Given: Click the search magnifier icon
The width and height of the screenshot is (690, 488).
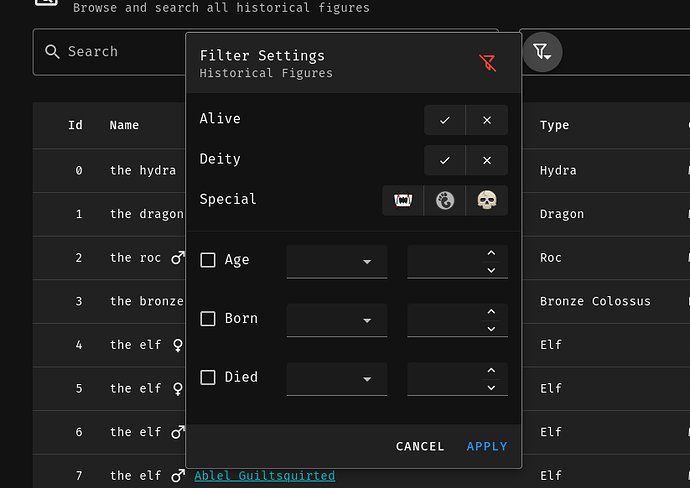Looking at the screenshot, I should [52, 52].
